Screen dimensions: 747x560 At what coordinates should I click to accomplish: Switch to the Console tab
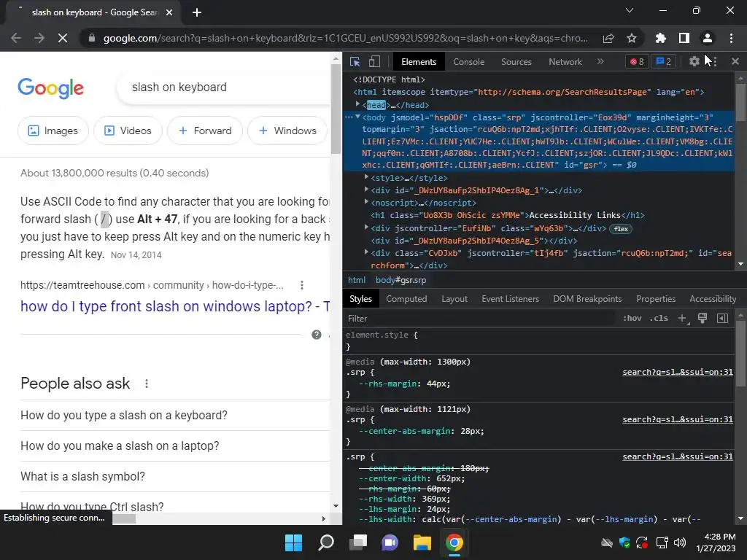pyautogui.click(x=468, y=62)
